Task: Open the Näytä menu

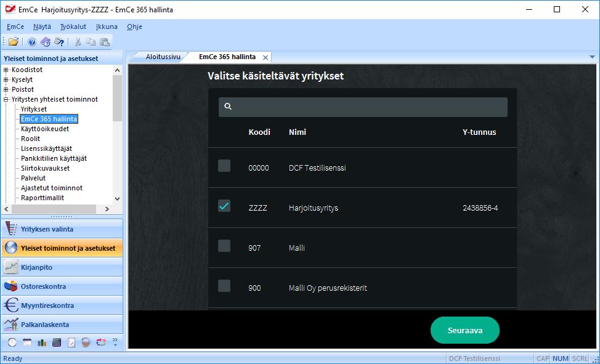Action: (x=42, y=27)
